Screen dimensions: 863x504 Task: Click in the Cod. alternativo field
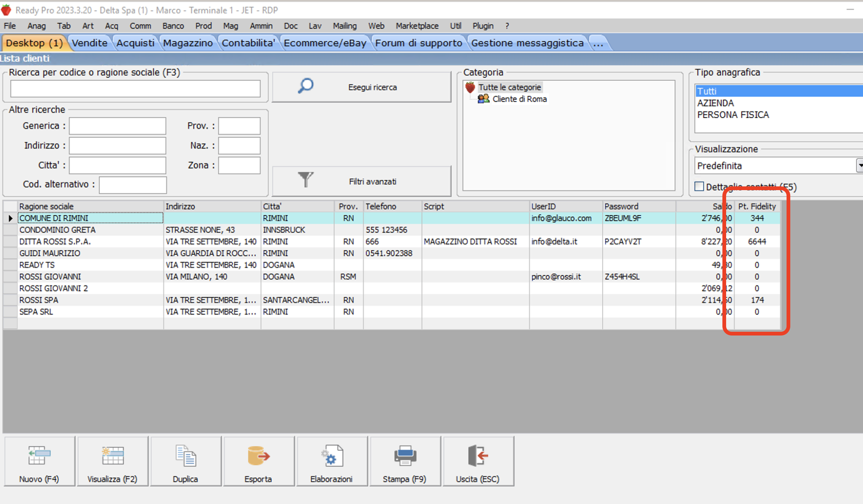click(x=133, y=185)
